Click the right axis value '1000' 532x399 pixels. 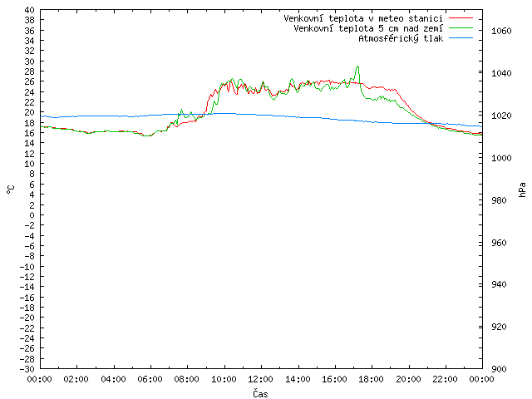(501, 158)
